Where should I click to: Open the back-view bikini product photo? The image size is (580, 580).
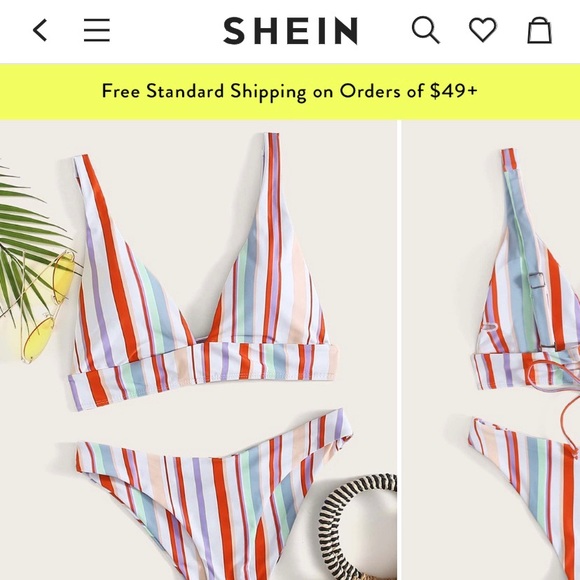coord(491,350)
